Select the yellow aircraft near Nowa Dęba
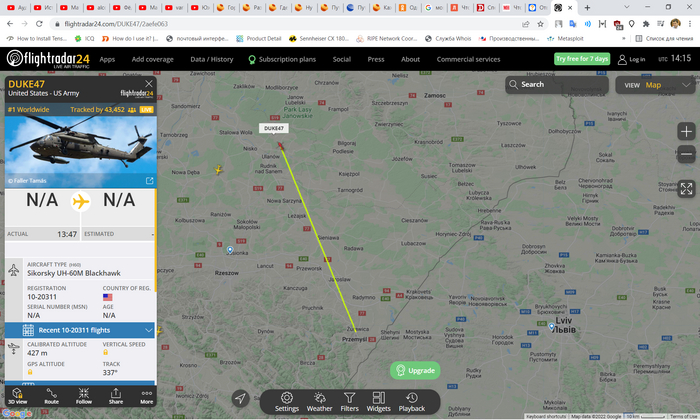Viewport: 700px width, 420px height. click(x=218, y=170)
